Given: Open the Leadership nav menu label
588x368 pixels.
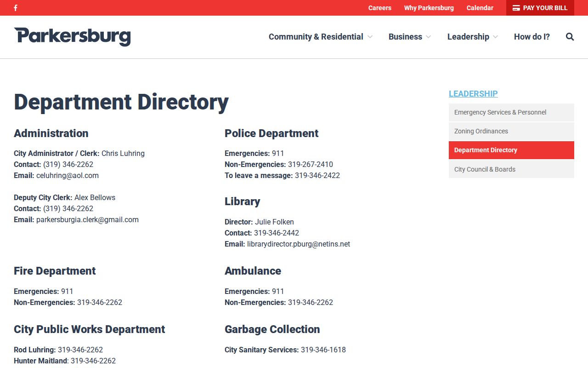Looking at the screenshot, I should [x=468, y=37].
